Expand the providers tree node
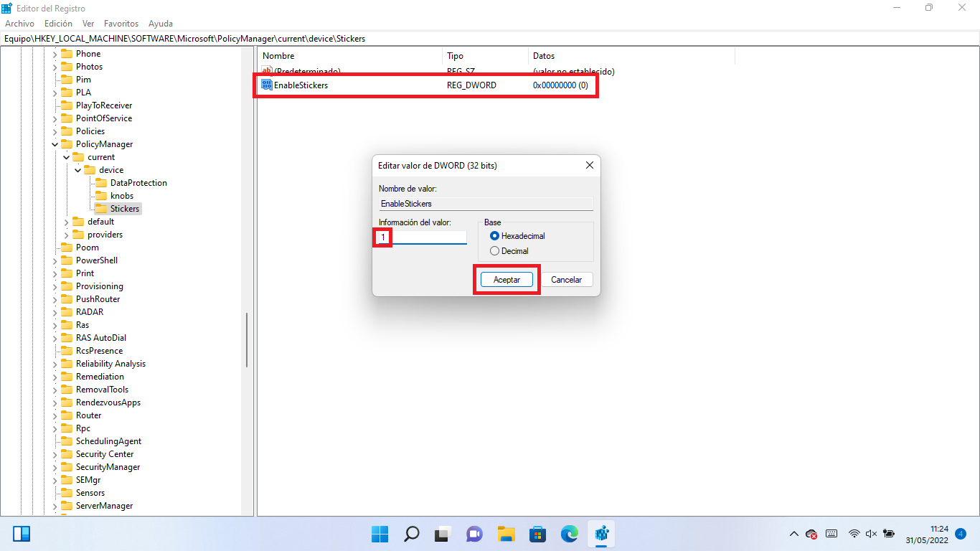This screenshot has width=980, height=551. coord(66,235)
